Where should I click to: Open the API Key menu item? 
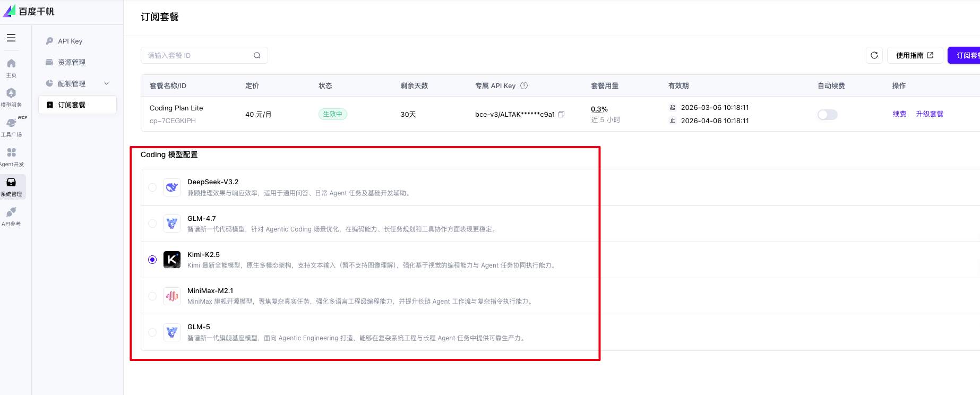click(70, 41)
